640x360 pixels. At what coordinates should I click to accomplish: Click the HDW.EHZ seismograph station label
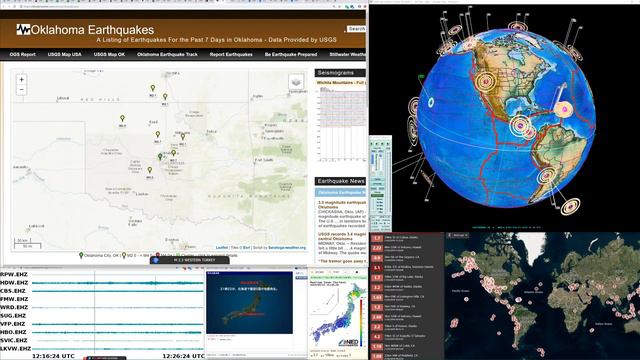tap(14, 283)
